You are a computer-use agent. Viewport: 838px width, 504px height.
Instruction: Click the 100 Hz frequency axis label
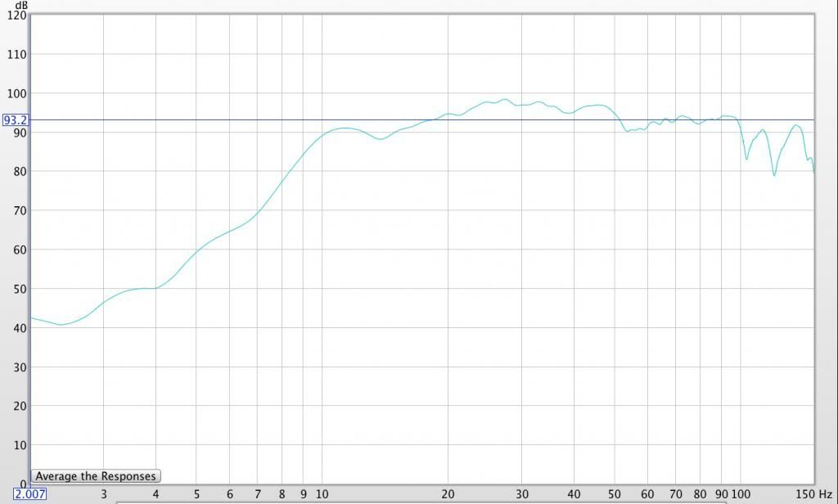click(741, 494)
